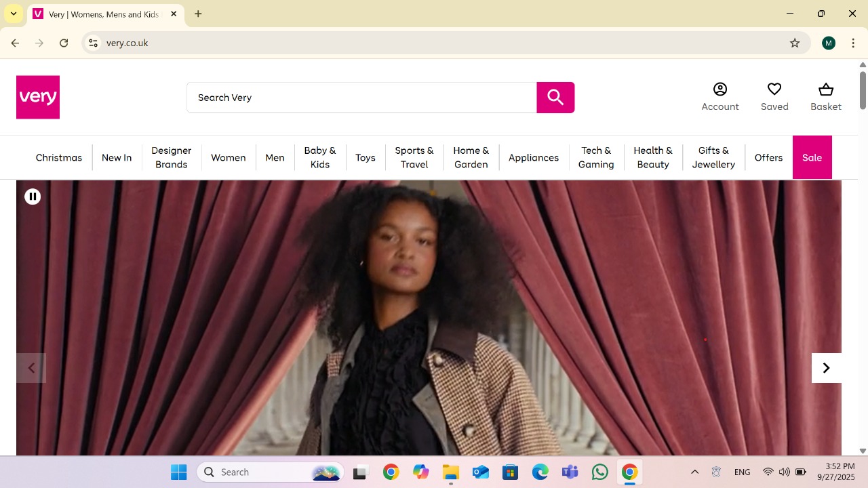Open the Women category menu

[228, 158]
